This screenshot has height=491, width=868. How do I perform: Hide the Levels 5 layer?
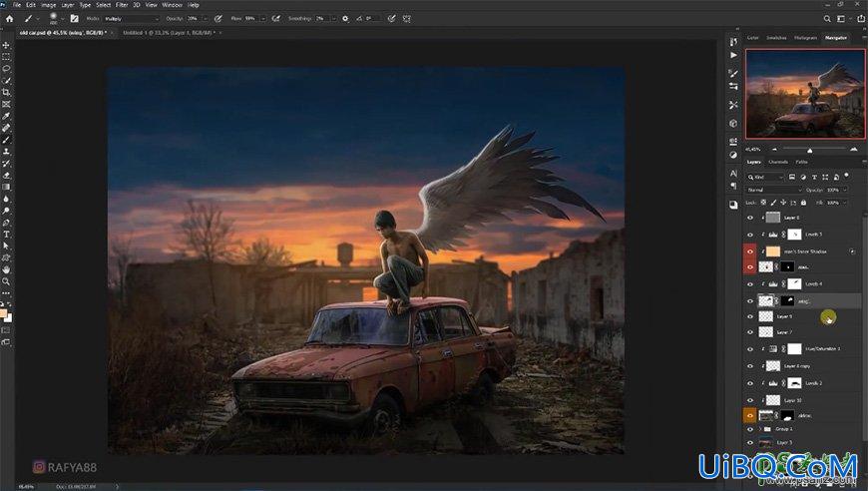point(750,235)
